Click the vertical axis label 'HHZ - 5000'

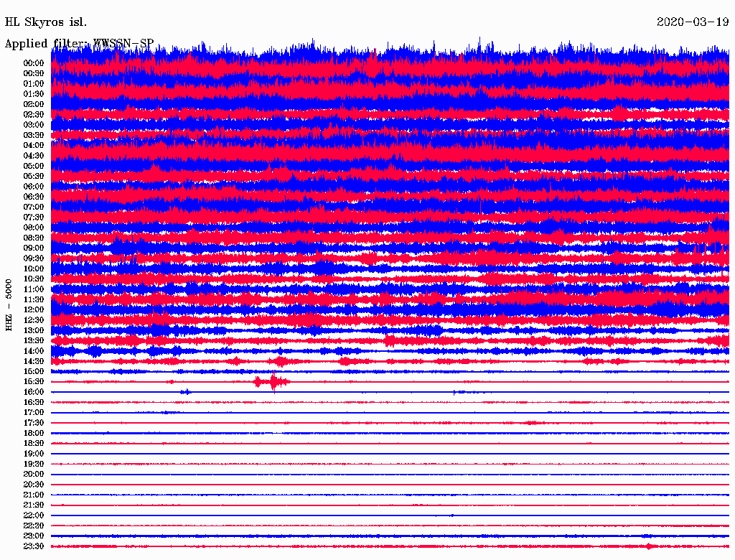pos(9,305)
